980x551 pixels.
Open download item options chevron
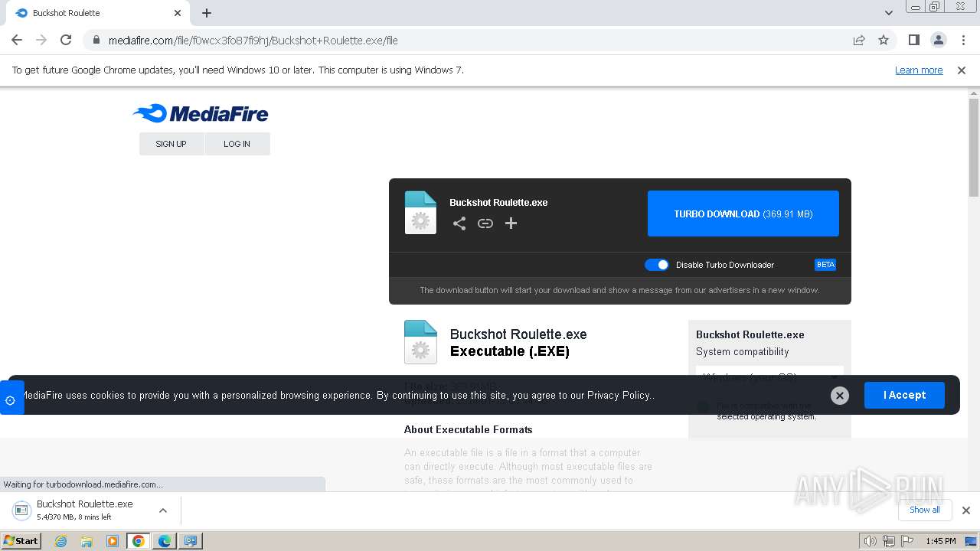[x=162, y=510]
